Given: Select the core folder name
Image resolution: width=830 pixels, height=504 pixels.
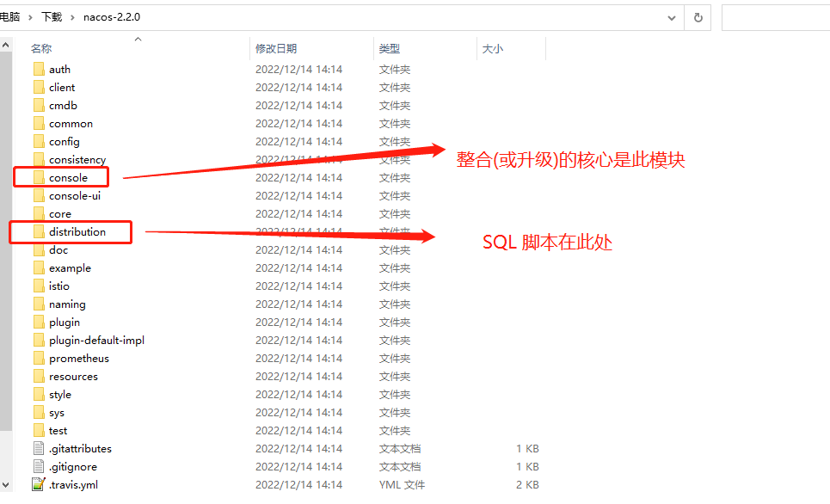Looking at the screenshot, I should coord(60,214).
